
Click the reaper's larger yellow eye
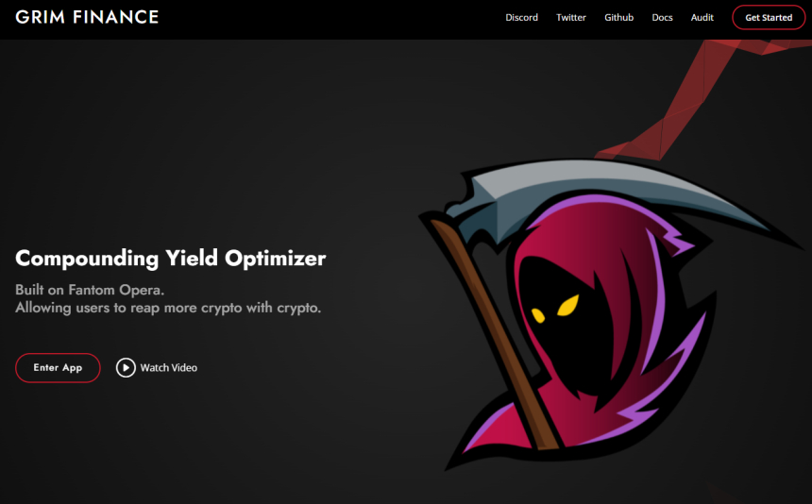pyautogui.click(x=568, y=305)
